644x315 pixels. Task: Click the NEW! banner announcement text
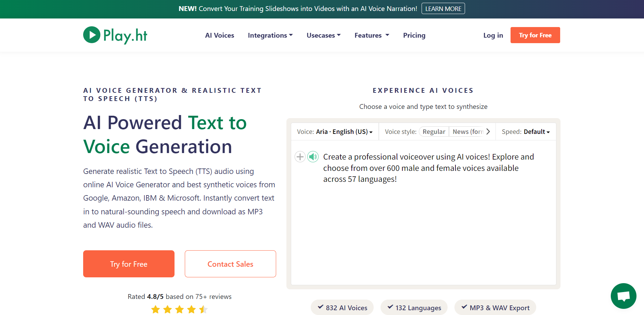pyautogui.click(x=298, y=9)
